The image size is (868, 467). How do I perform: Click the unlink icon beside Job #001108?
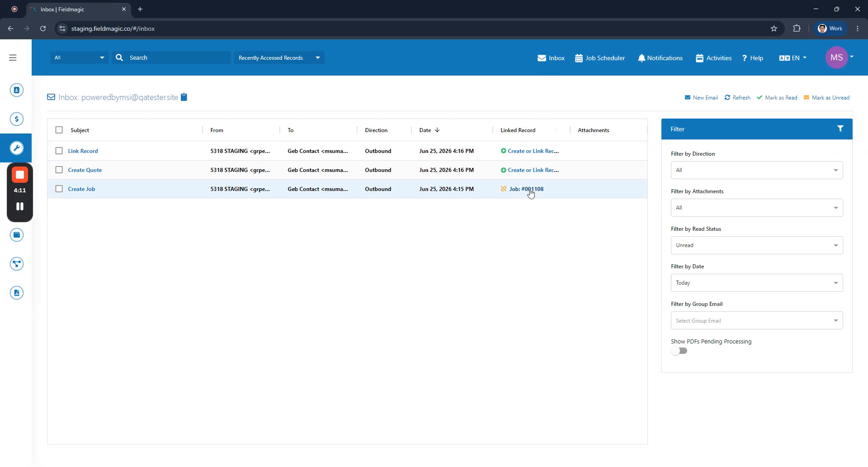click(x=503, y=189)
